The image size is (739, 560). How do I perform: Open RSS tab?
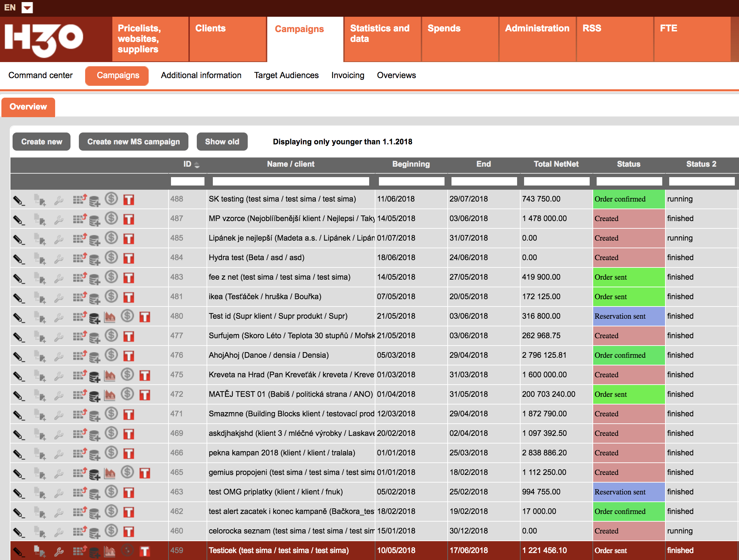pos(615,39)
